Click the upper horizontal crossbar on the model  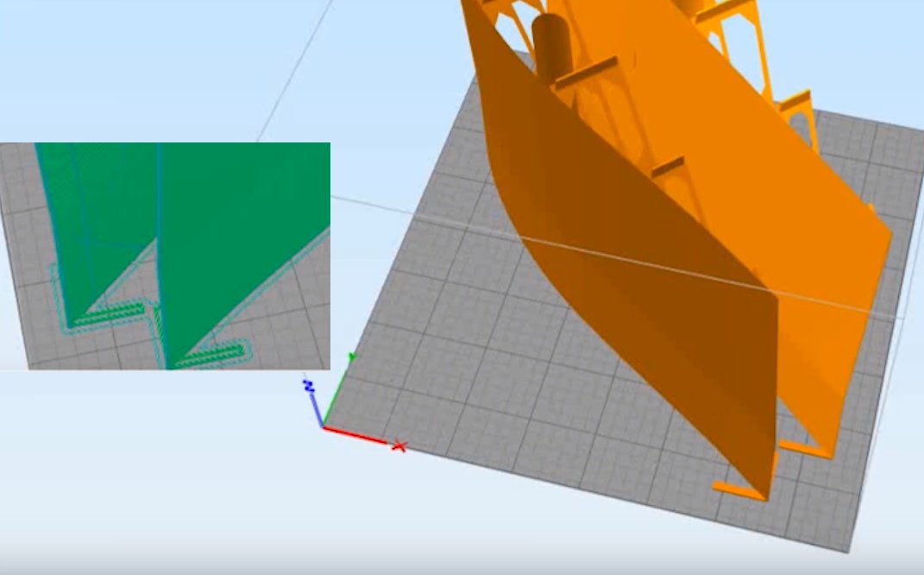point(587,73)
